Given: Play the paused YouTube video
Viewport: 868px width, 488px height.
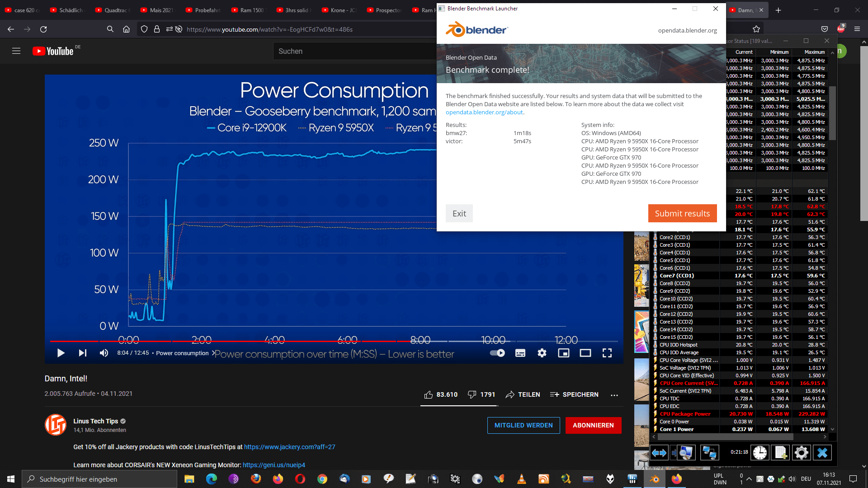Looking at the screenshot, I should (61, 353).
